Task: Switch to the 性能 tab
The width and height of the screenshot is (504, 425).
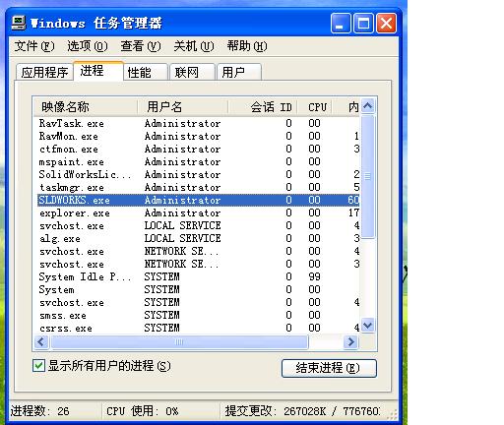Action: coord(146,72)
